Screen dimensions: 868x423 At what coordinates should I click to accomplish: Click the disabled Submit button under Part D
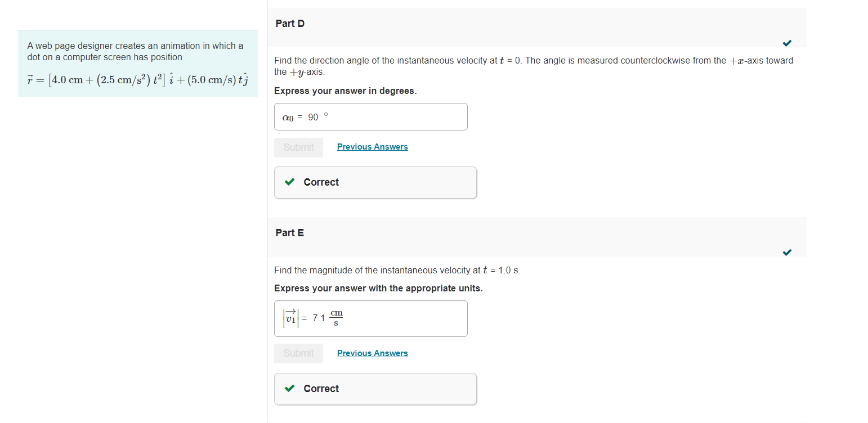coord(298,147)
